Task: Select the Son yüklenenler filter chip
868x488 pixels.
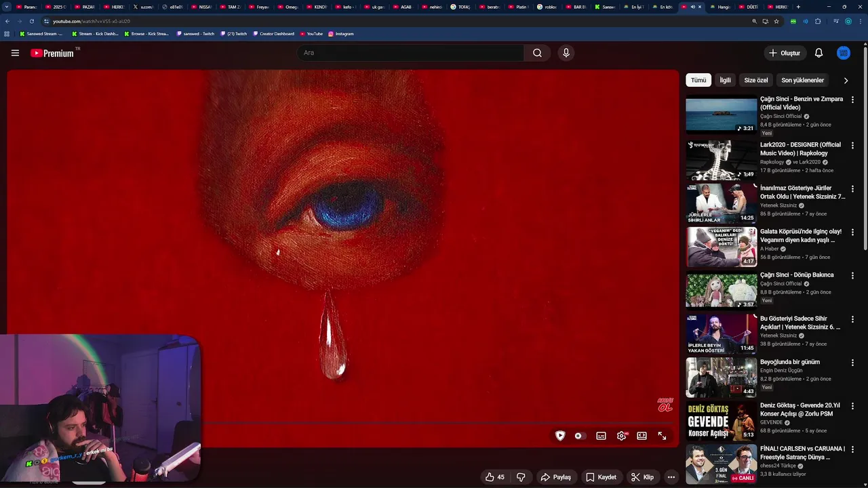Action: [x=802, y=80]
